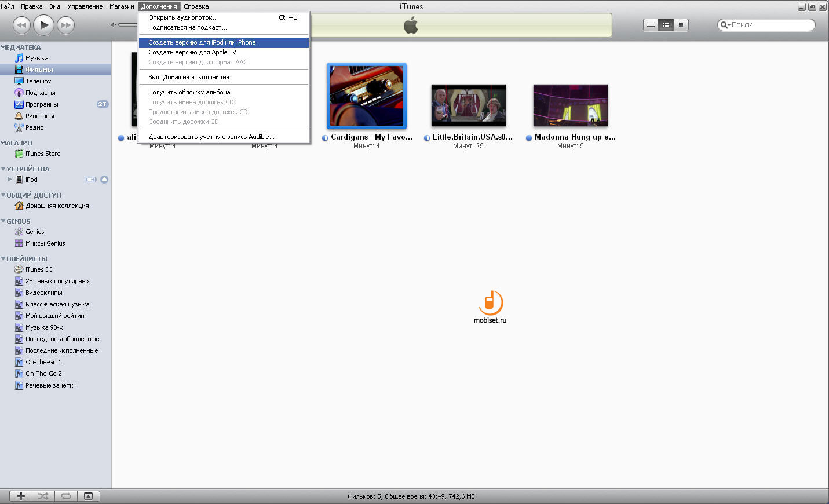Click the iPod battery icon
Image resolution: width=829 pixels, height=504 pixels.
point(90,180)
